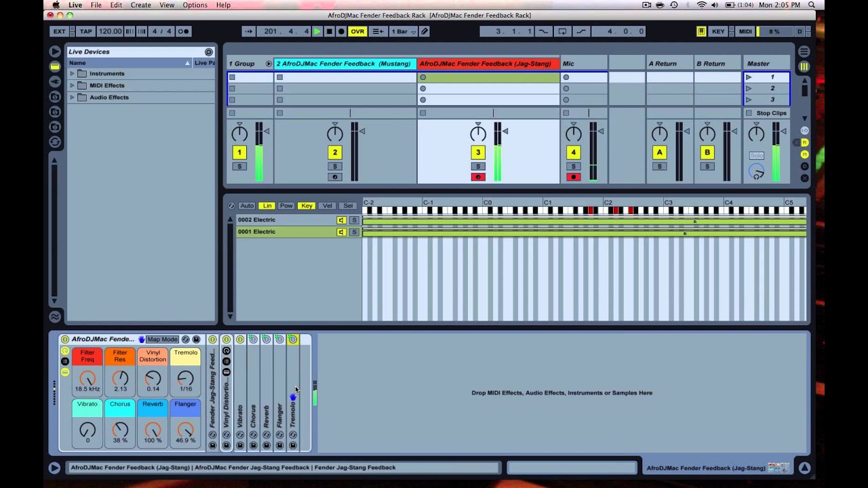Expand the Instruments folder

(72, 73)
